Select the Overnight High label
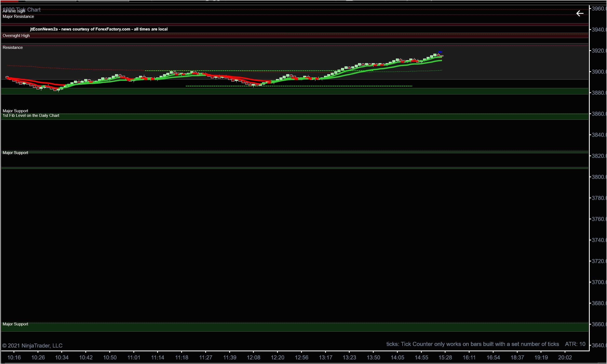 point(16,36)
